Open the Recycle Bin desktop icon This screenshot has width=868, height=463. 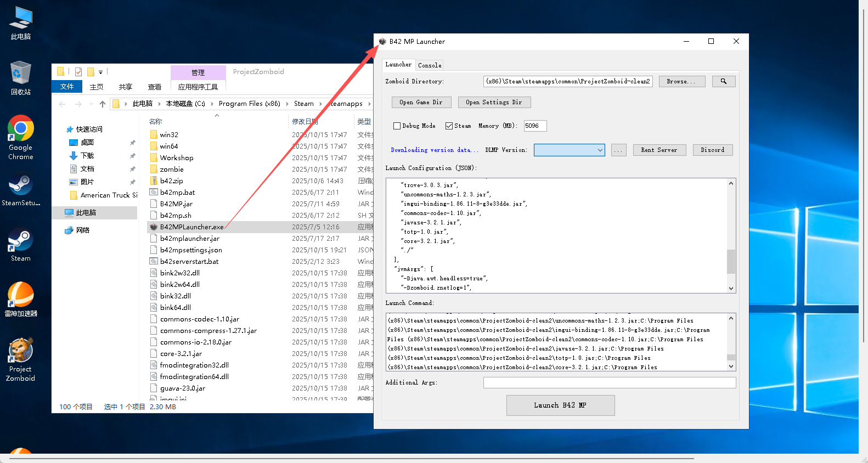[20, 77]
